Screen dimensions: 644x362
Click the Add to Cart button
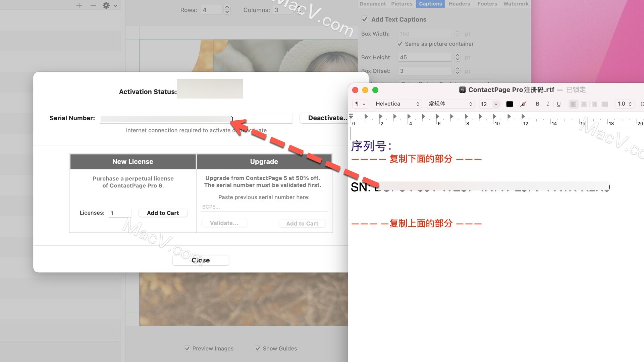pos(163,213)
